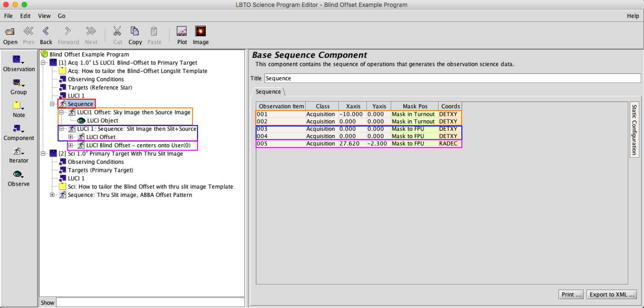The height and width of the screenshot is (308, 644).
Task: Click the Title text field
Action: point(452,78)
